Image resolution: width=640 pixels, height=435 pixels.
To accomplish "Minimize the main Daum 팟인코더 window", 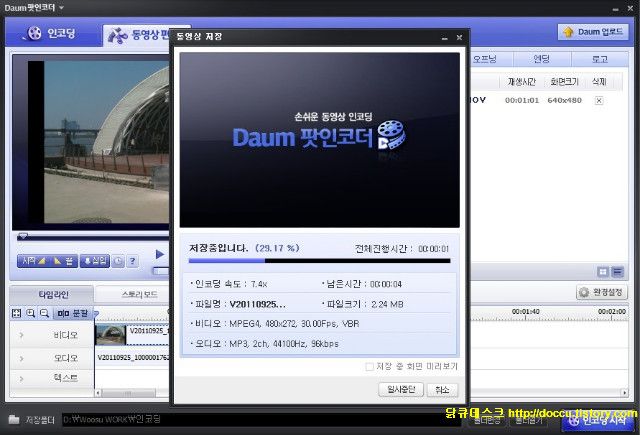I will pos(616,9).
